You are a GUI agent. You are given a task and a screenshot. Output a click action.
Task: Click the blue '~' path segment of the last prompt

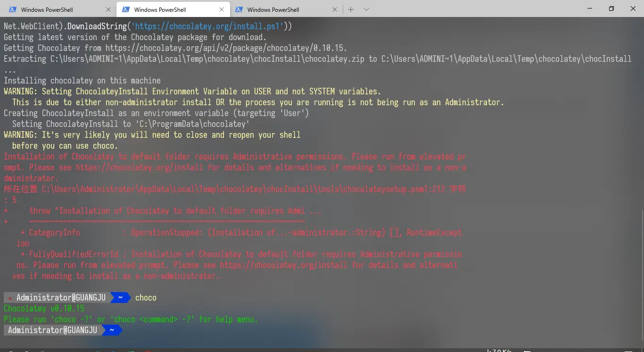click(112, 330)
